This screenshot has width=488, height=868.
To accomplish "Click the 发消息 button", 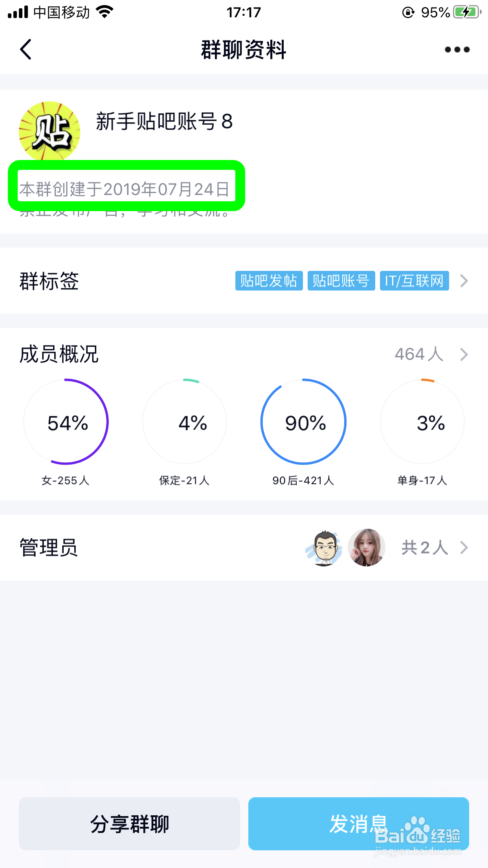I will 358,824.
